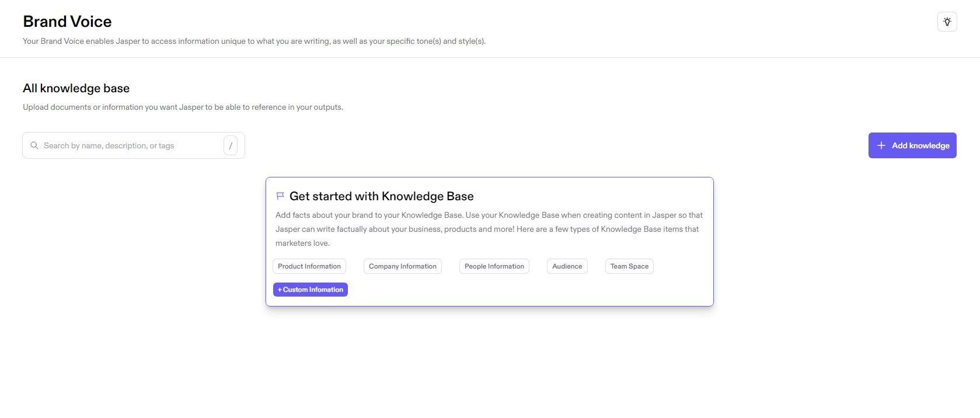Click the Brand Voice description line

[254, 41]
